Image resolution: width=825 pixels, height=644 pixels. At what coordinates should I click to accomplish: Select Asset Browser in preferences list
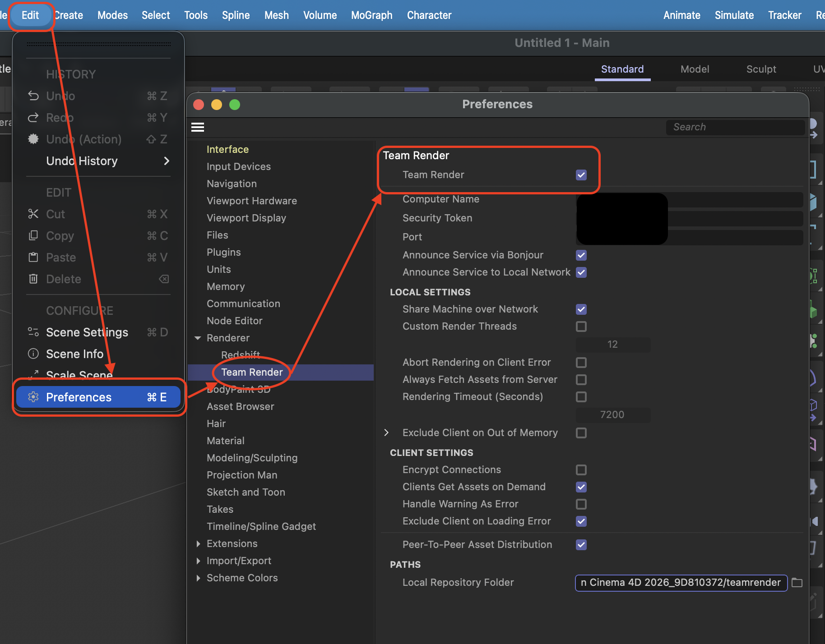(240, 407)
